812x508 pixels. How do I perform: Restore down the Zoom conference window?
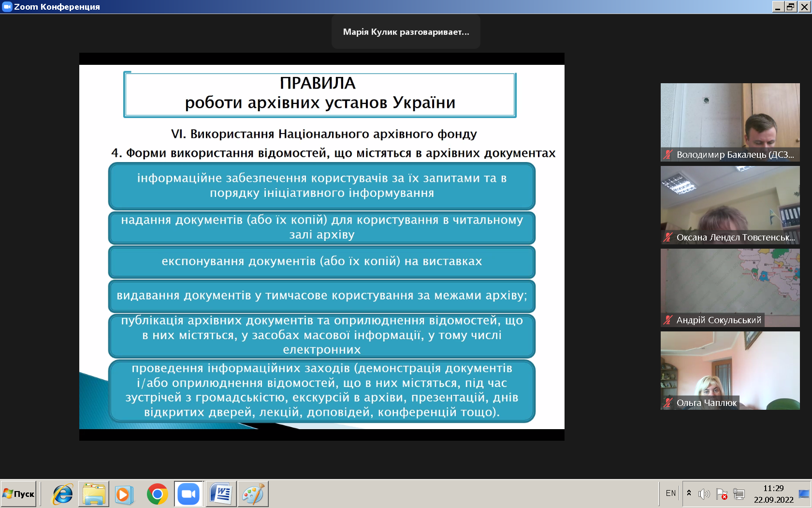click(x=791, y=7)
